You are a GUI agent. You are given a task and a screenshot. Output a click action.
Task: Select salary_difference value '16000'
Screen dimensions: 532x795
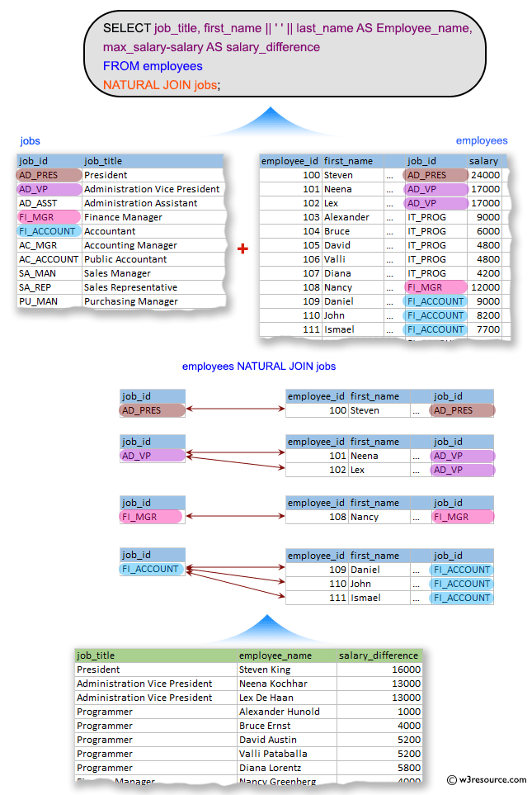click(379, 670)
